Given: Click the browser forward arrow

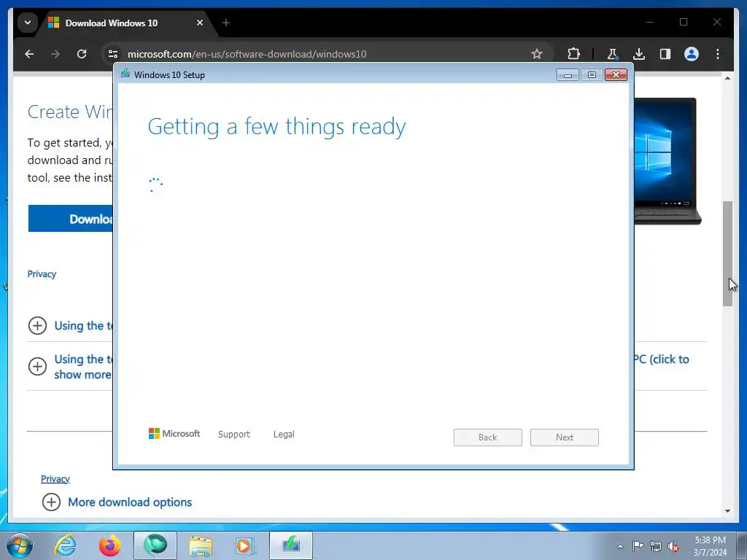Looking at the screenshot, I should (x=55, y=54).
